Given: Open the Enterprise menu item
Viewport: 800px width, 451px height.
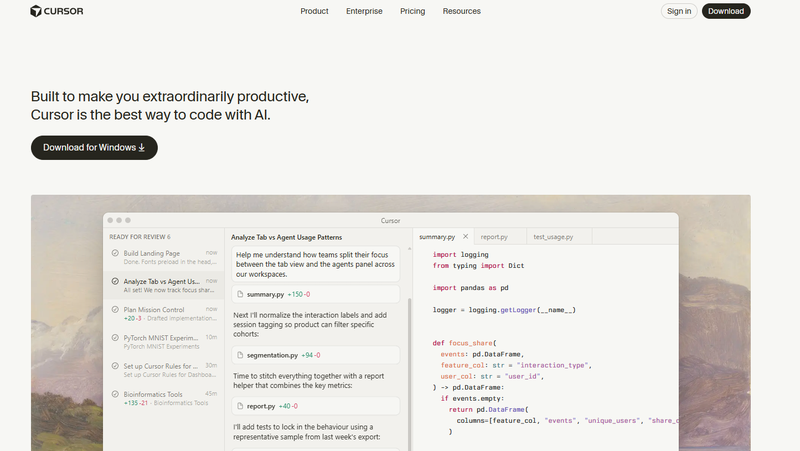Looking at the screenshot, I should click(x=364, y=11).
